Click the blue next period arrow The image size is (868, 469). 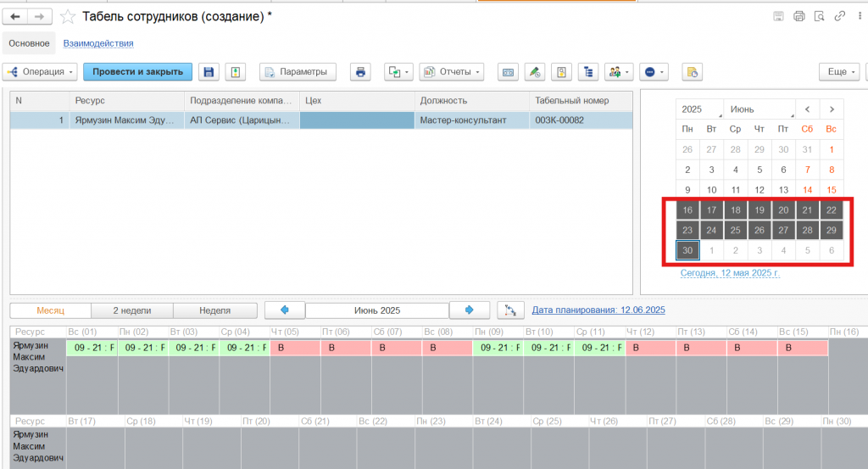(x=469, y=310)
